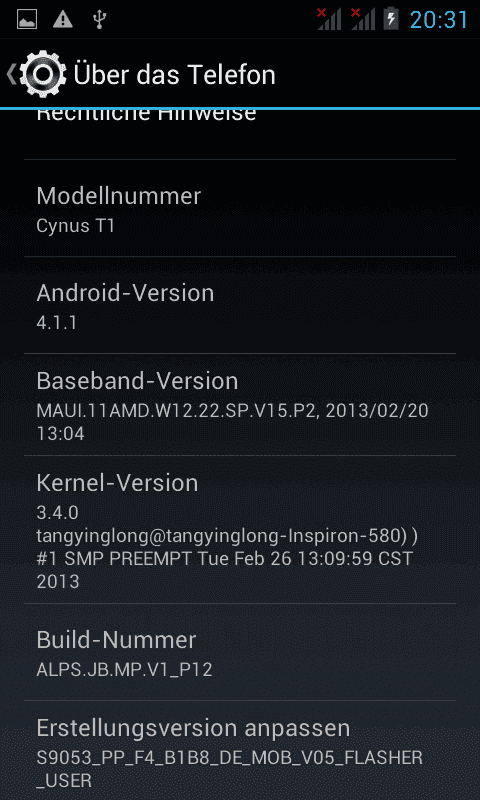The width and height of the screenshot is (480, 800).
Task: Tap the back chevron beside gear
Action: (x=11, y=74)
